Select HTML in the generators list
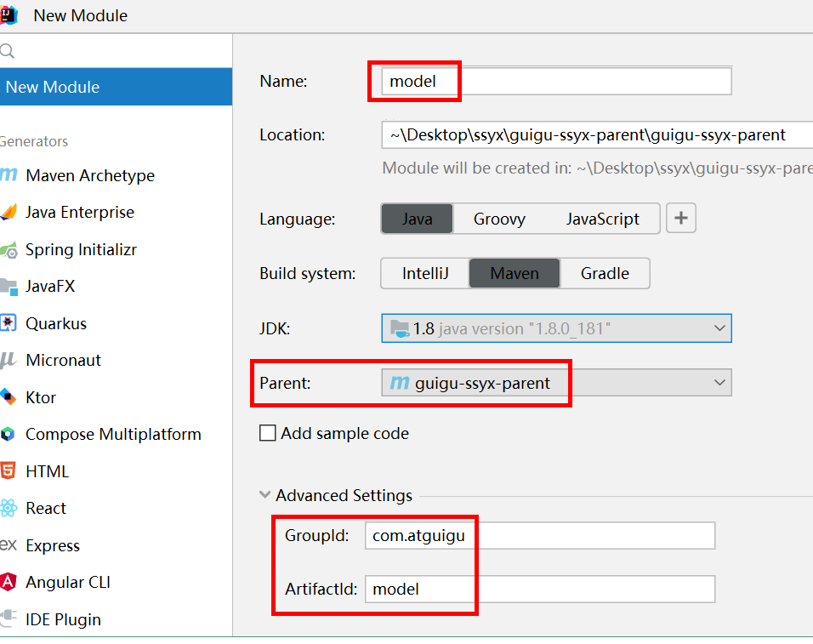 point(47,471)
